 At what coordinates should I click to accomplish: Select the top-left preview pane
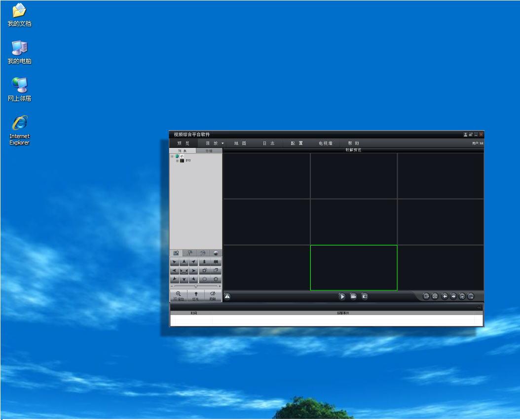pos(267,175)
